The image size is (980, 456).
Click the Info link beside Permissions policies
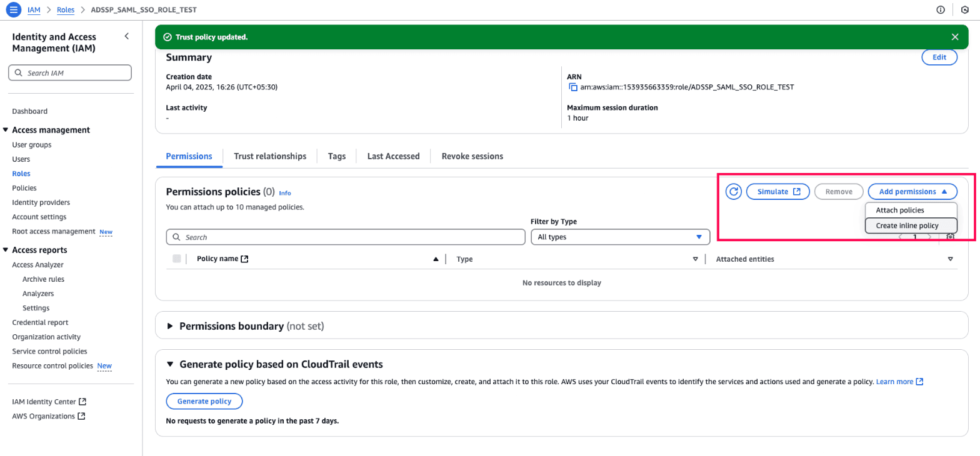(x=285, y=193)
